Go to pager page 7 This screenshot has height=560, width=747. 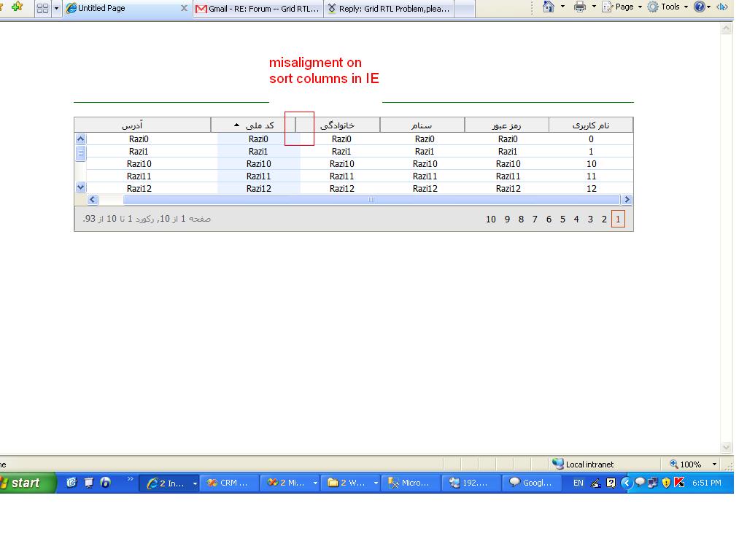pos(535,219)
